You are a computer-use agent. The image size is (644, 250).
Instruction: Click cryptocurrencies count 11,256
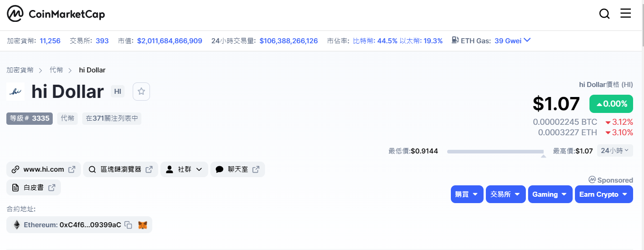coord(50,41)
